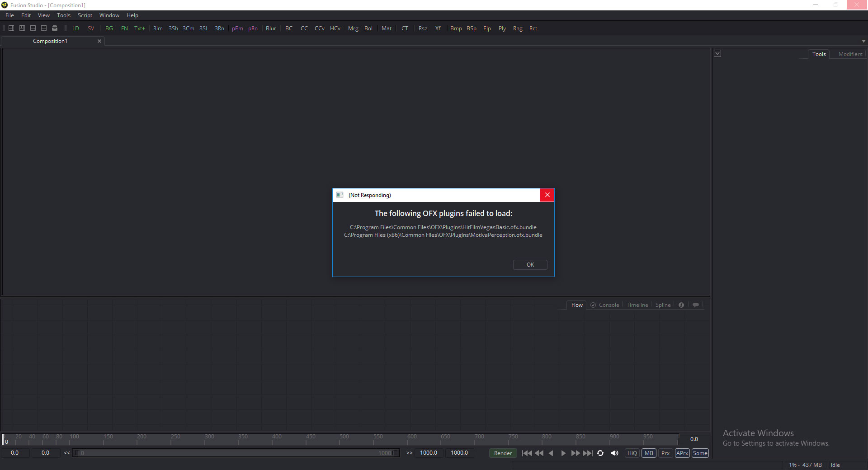Add a Polygon (Ply) mask tool
Viewport: 868px width, 470px height.
coord(502,28)
